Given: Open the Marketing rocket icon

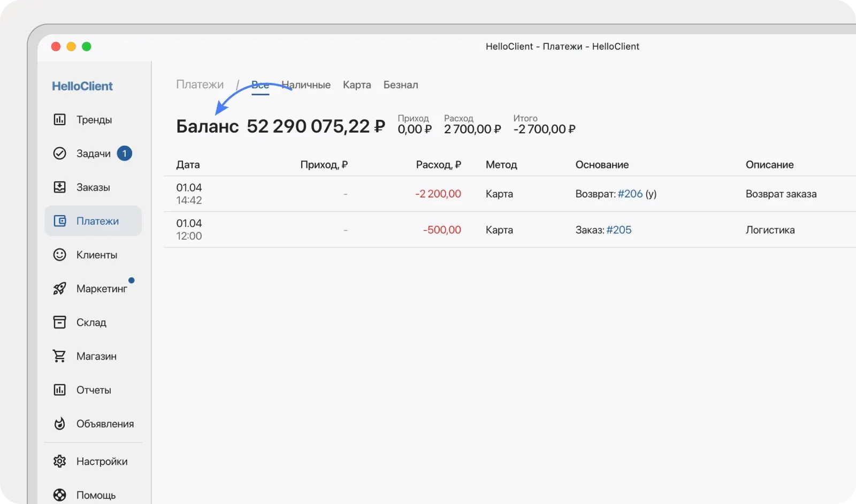Looking at the screenshot, I should click(59, 288).
